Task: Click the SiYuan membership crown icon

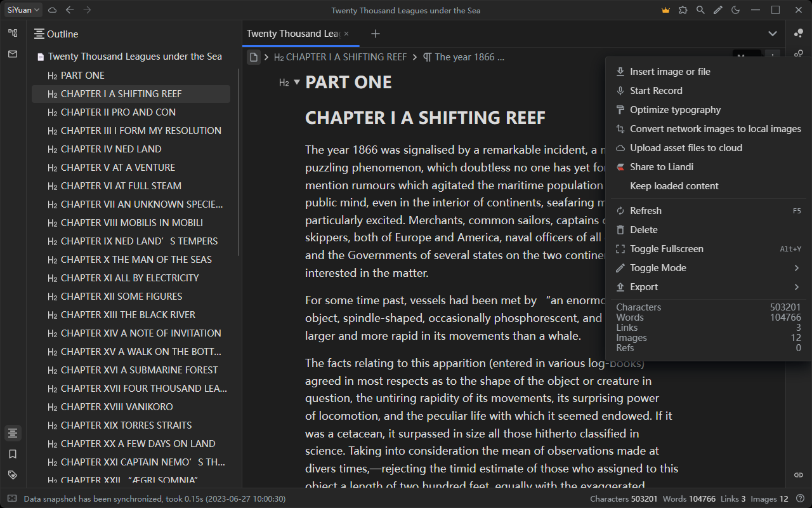Action: coord(665,10)
